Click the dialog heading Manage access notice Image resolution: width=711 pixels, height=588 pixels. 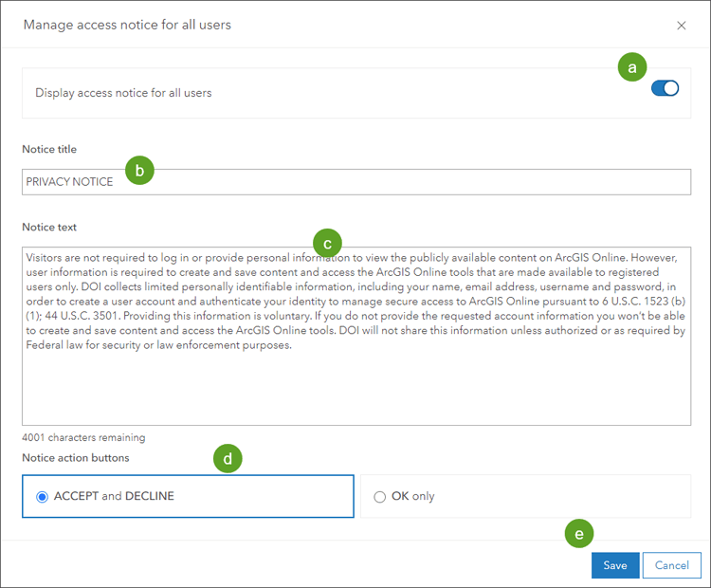click(127, 25)
